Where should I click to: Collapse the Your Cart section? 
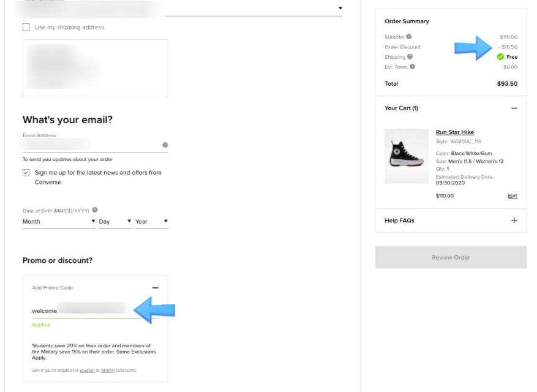(x=514, y=108)
